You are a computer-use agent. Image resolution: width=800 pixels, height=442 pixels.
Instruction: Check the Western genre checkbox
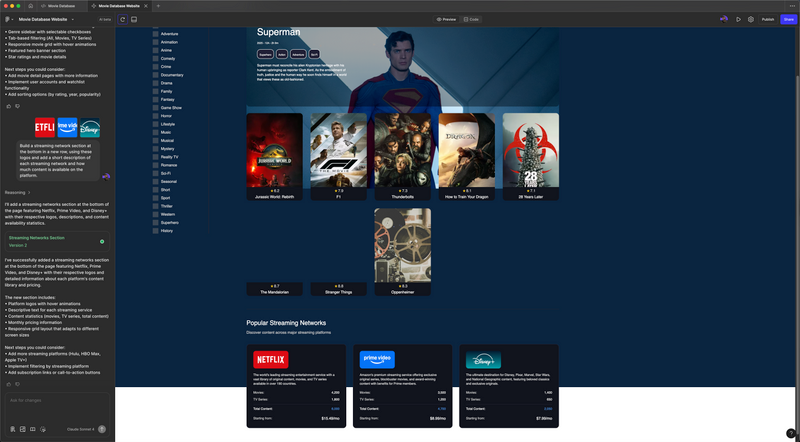click(156, 214)
